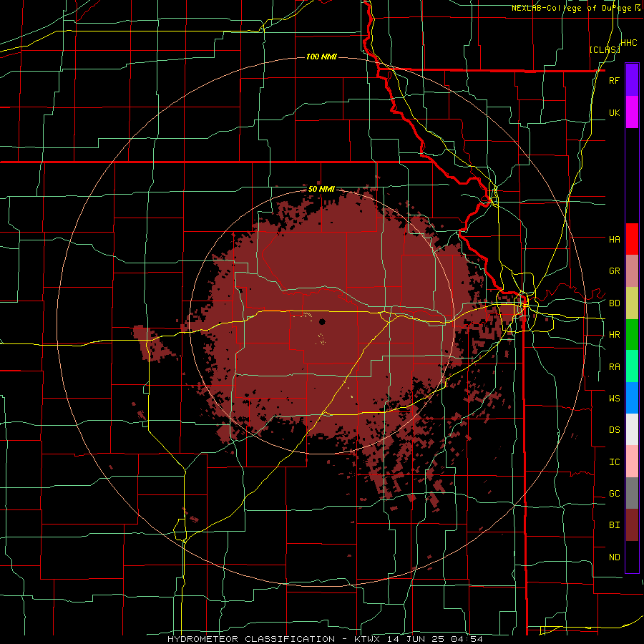Click the BI legend label
Screen dimensions: 644x644
[x=614, y=525]
